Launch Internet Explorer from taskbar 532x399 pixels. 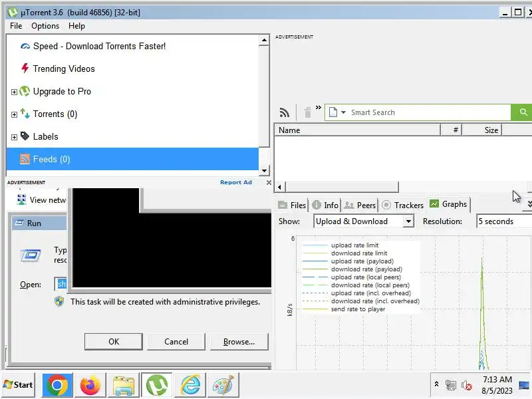[x=190, y=385]
